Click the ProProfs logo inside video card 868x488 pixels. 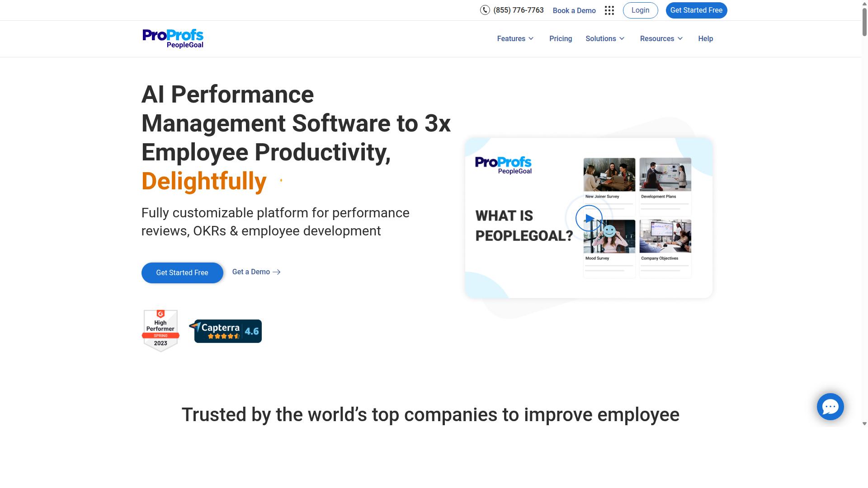click(x=503, y=165)
